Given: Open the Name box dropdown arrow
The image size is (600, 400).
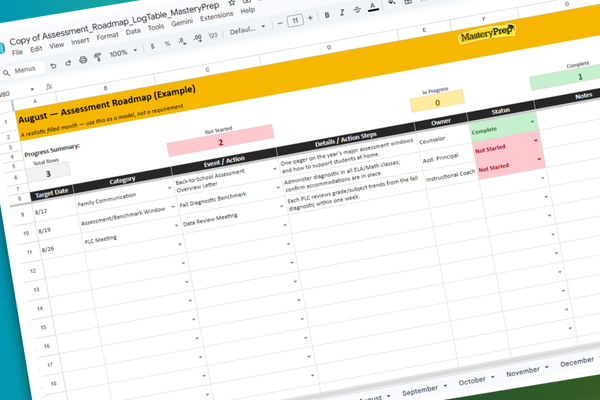Looking at the screenshot, I should (x=32, y=89).
